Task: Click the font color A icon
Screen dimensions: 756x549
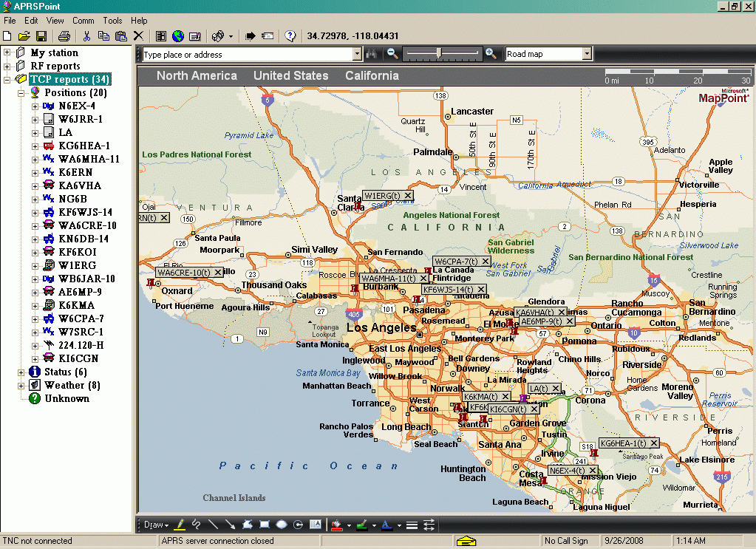Action: [x=386, y=525]
